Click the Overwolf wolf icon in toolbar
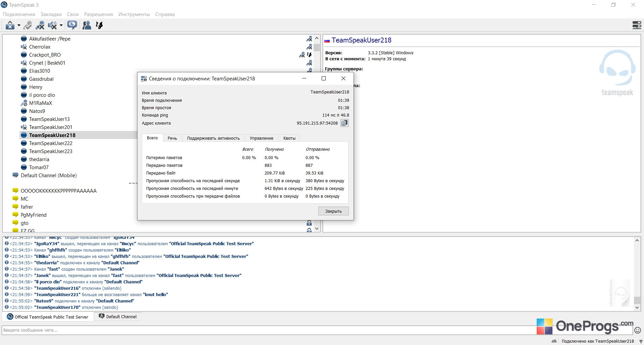644x345 pixels. 99,25
